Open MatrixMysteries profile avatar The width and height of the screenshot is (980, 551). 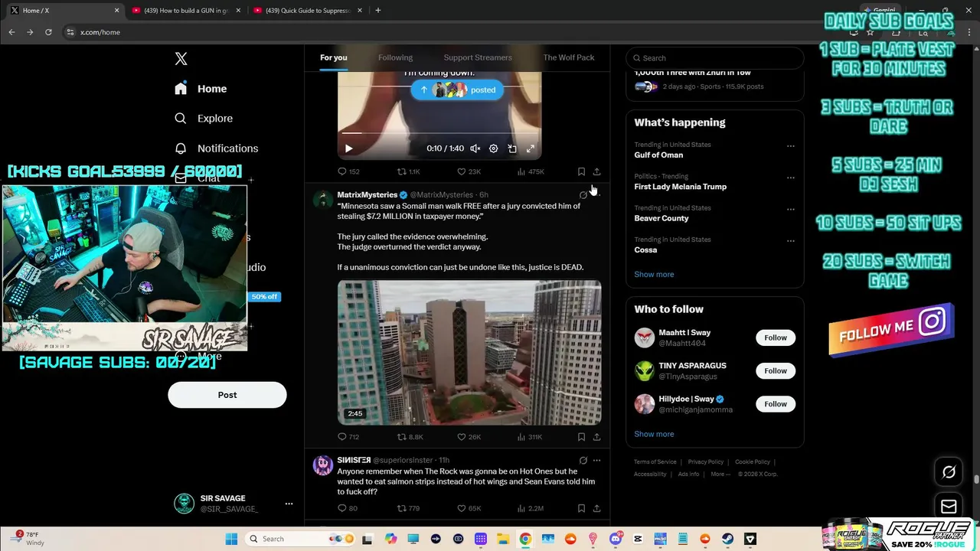pos(323,199)
